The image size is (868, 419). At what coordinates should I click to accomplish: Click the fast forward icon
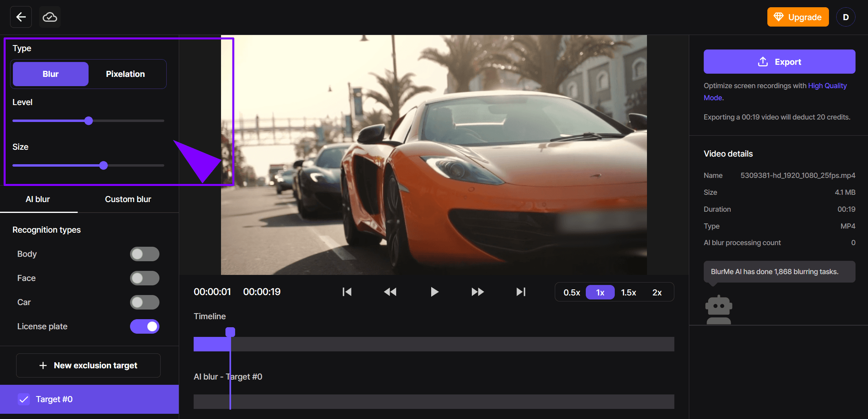click(x=477, y=292)
